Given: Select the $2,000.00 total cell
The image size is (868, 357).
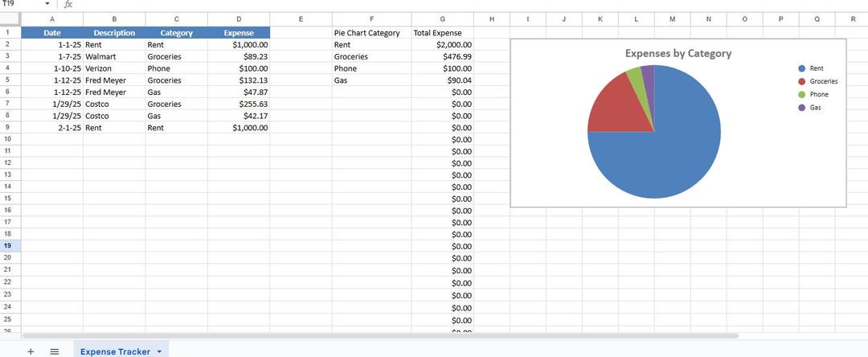Looking at the screenshot, I should [442, 45].
